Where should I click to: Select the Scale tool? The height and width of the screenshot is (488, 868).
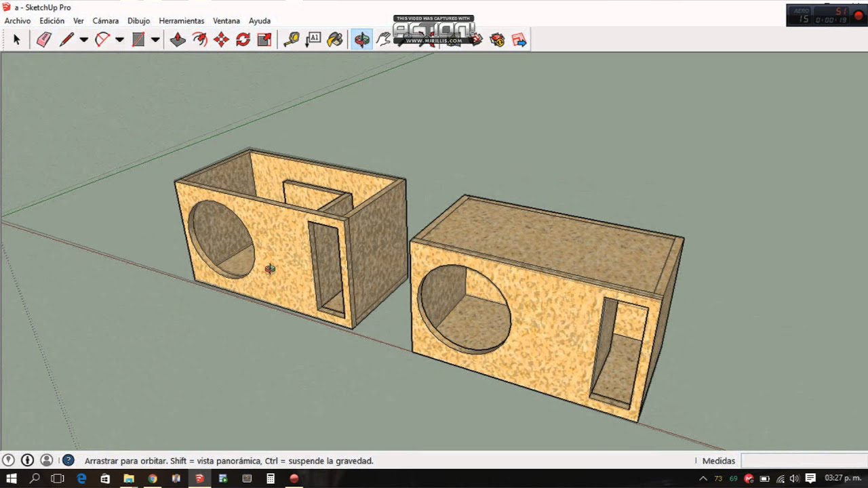coord(264,40)
